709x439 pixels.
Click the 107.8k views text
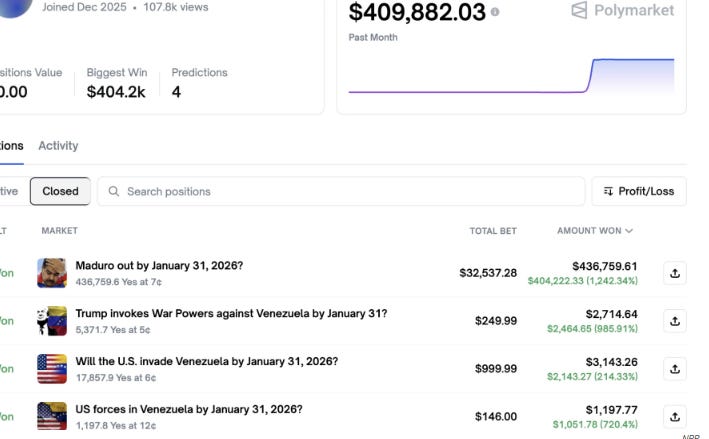point(176,7)
